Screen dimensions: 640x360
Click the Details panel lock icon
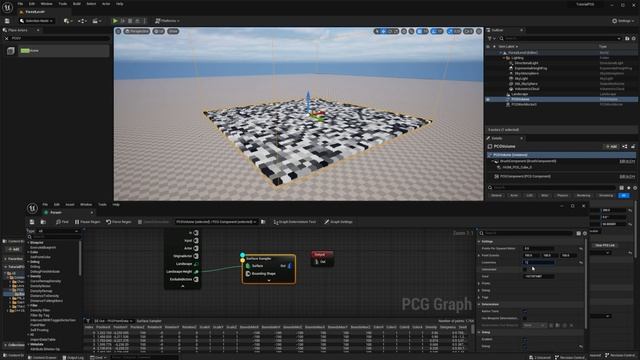pyautogui.click(x=633, y=147)
